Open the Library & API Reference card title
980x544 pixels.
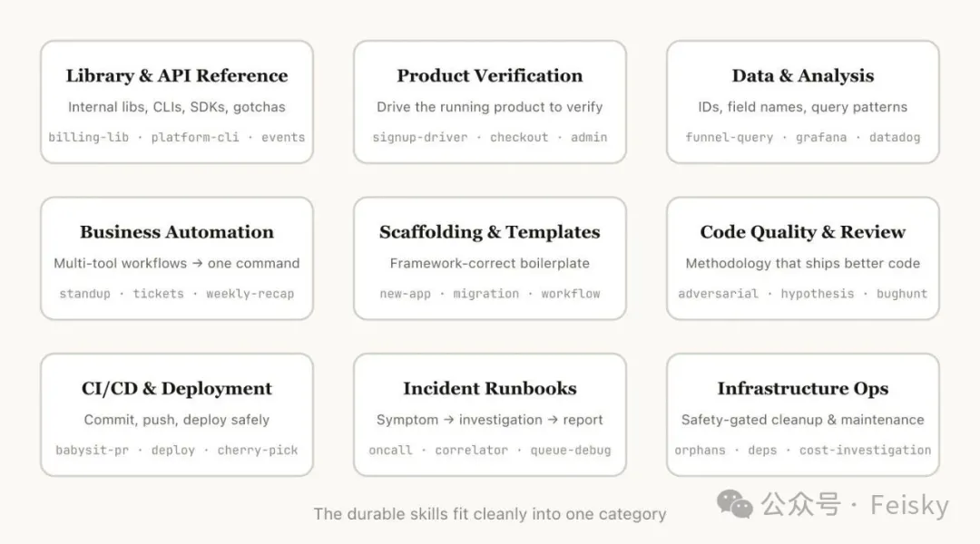point(177,76)
